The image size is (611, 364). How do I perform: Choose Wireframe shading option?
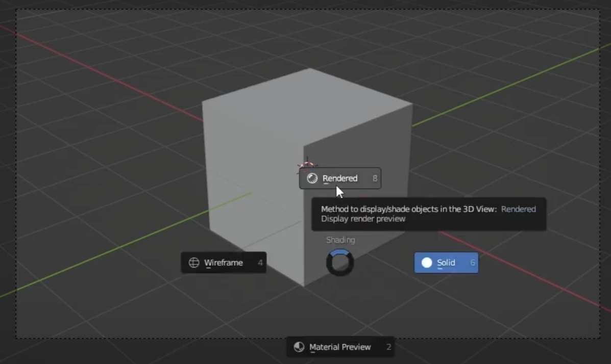[224, 263]
